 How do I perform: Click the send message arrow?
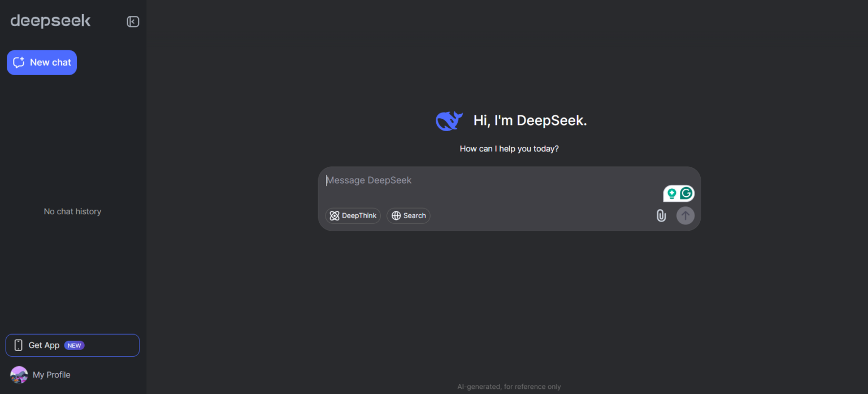pyautogui.click(x=685, y=215)
